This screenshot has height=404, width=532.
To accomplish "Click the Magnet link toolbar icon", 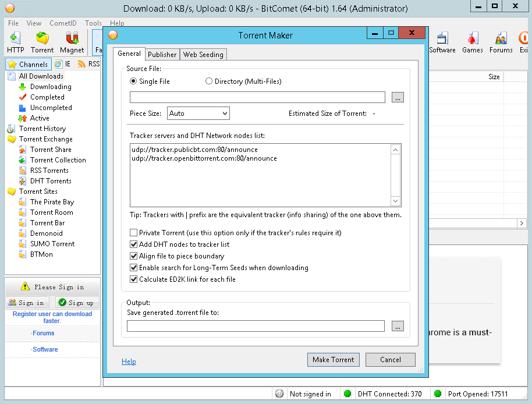I will point(72,42).
